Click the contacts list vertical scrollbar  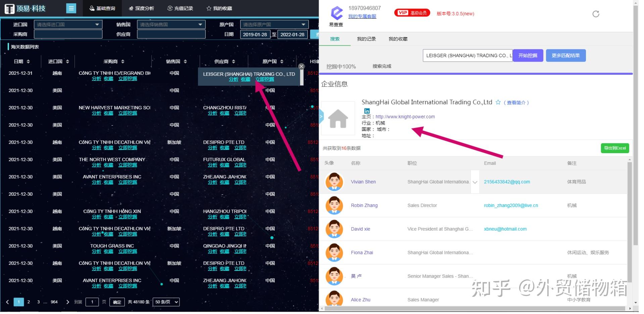coord(630,222)
